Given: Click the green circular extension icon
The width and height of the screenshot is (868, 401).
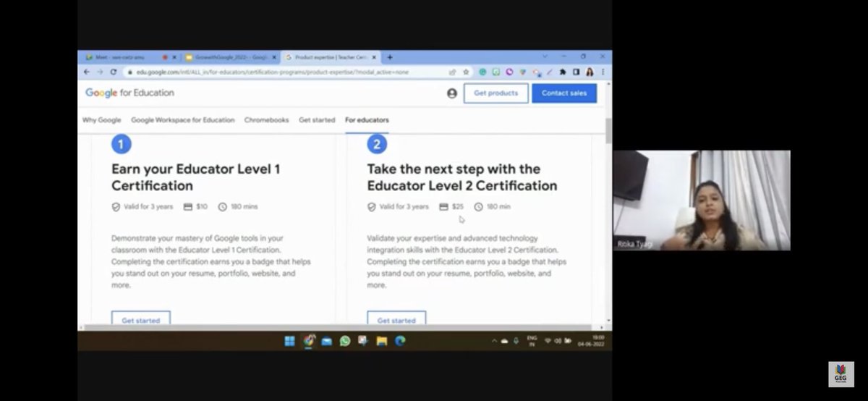Looking at the screenshot, I should [482, 72].
